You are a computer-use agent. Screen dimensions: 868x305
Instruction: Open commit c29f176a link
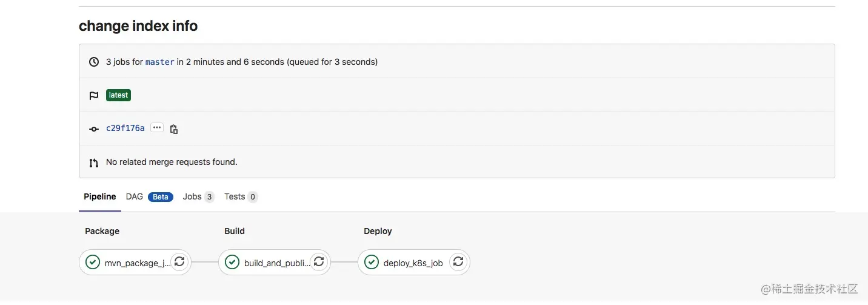click(125, 128)
